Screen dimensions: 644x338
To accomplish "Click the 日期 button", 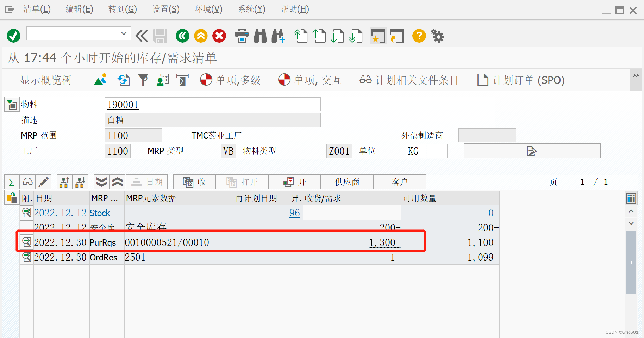I will pos(147,182).
